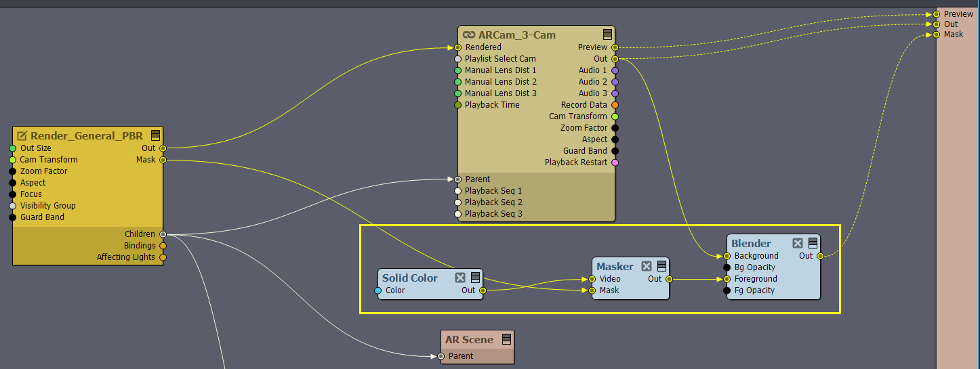The width and height of the screenshot is (980, 369).
Task: Click the Affecting Lights output pin
Action: click(163, 257)
